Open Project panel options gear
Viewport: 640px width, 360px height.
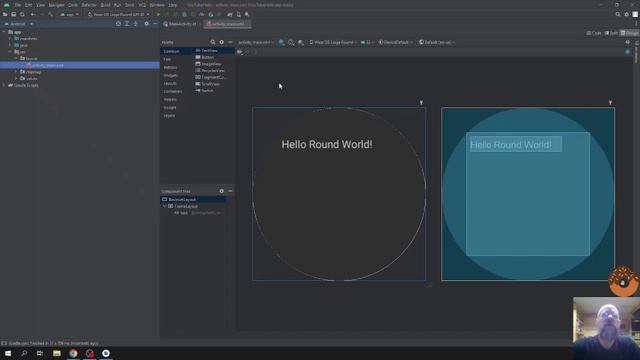click(x=147, y=24)
